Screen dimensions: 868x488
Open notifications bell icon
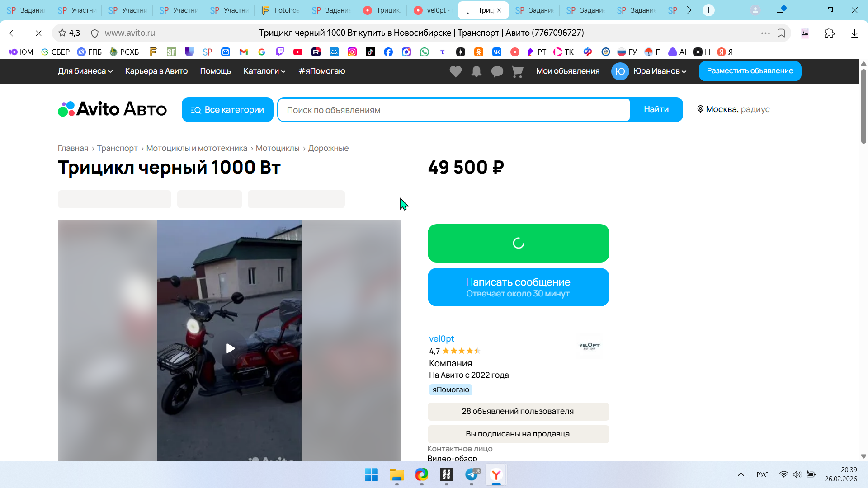(x=476, y=71)
